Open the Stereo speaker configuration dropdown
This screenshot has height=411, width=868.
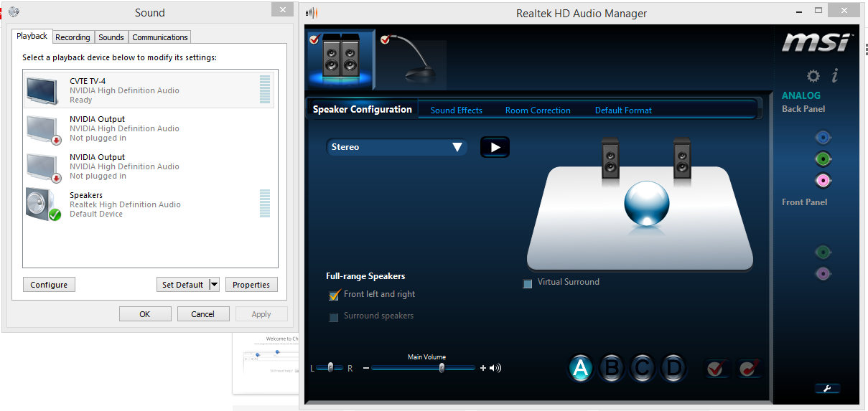[397, 147]
